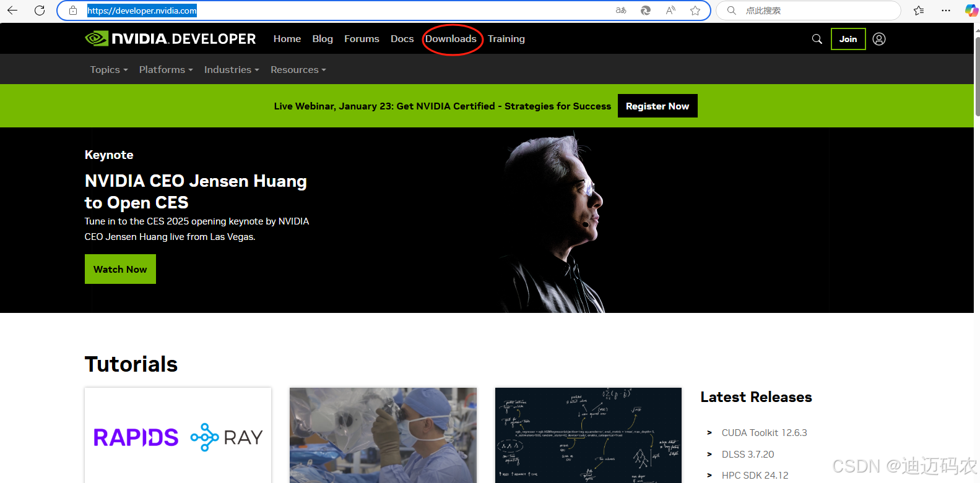This screenshot has height=483, width=980.
Task: Click the Join button
Action: coord(848,39)
